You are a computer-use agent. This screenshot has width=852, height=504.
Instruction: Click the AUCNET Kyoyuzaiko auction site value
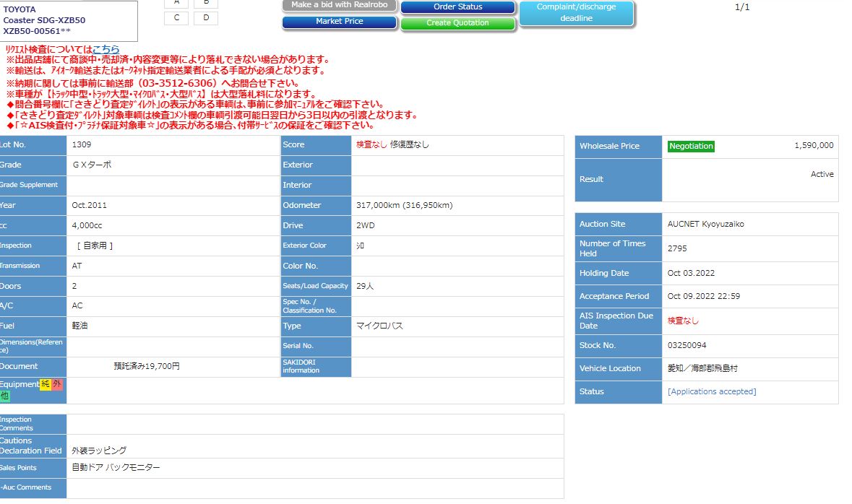pos(705,224)
